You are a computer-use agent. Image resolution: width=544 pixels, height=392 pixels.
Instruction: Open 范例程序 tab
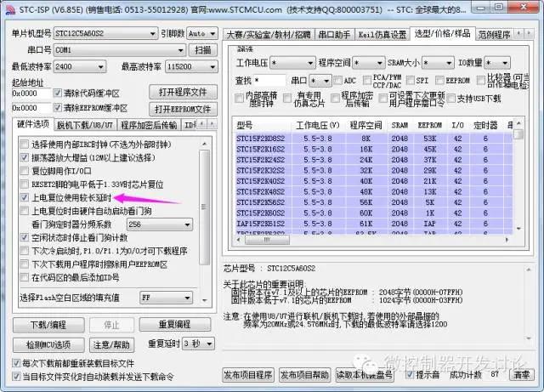(494, 34)
